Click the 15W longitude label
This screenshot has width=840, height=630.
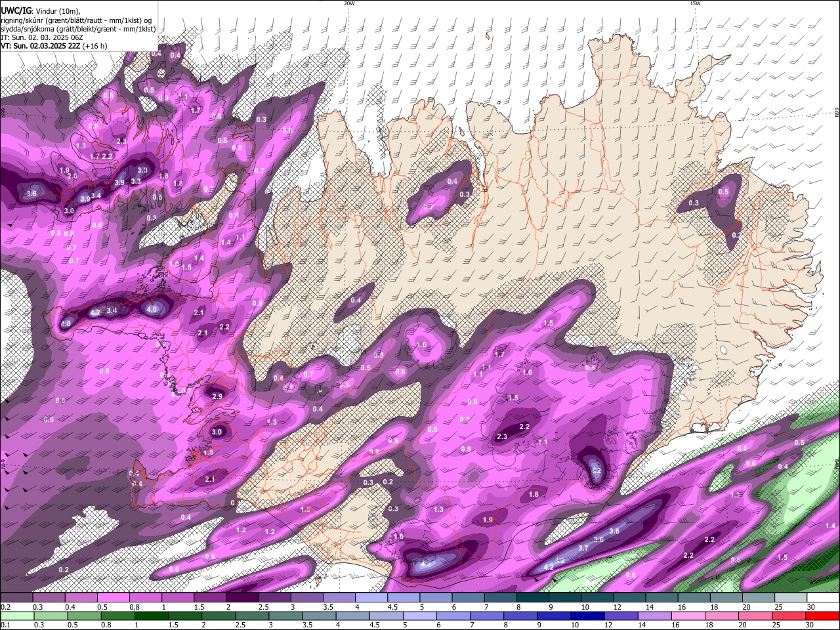point(695,3)
